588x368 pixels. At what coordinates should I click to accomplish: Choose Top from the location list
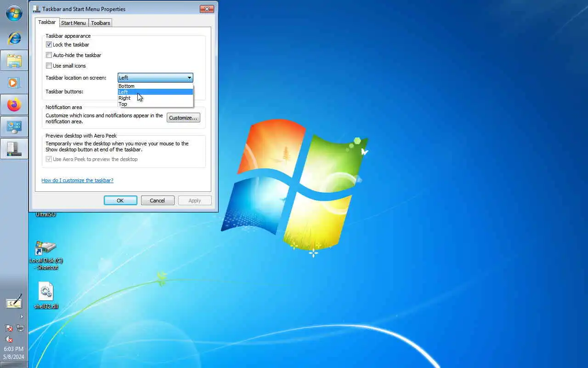tap(155, 104)
